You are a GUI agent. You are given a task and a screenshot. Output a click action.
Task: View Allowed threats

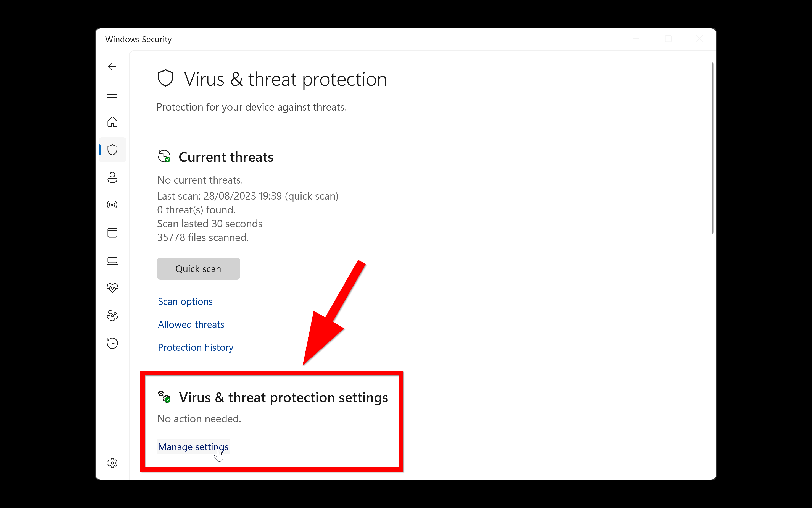[x=191, y=324]
